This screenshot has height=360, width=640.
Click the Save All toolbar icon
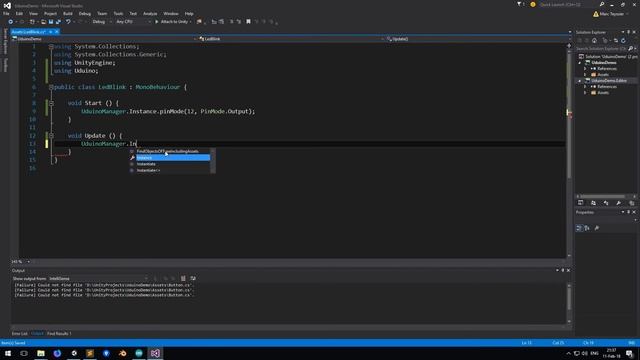point(58,22)
